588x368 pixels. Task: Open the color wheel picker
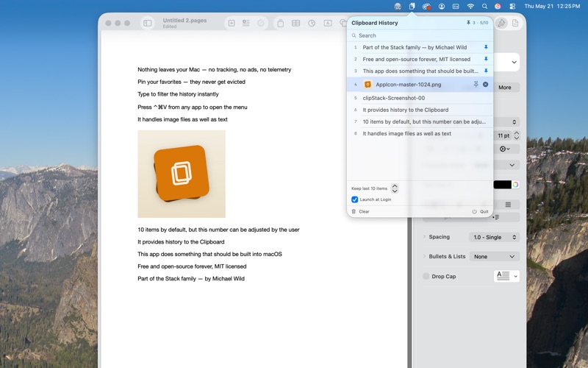tap(516, 185)
